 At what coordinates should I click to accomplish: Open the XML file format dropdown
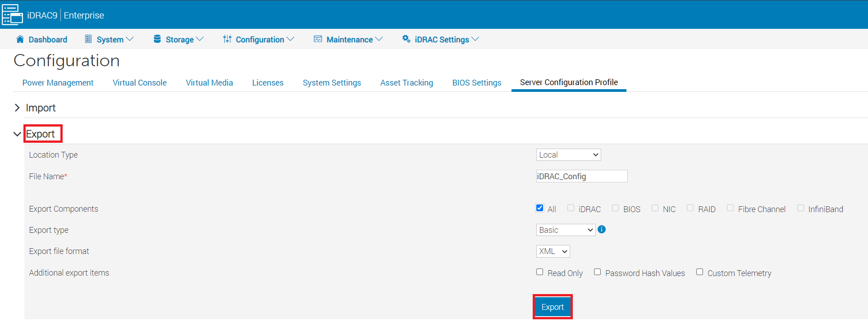pos(553,251)
